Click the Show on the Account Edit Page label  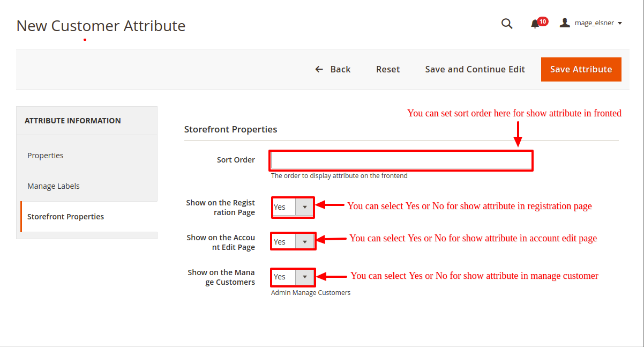221,242
